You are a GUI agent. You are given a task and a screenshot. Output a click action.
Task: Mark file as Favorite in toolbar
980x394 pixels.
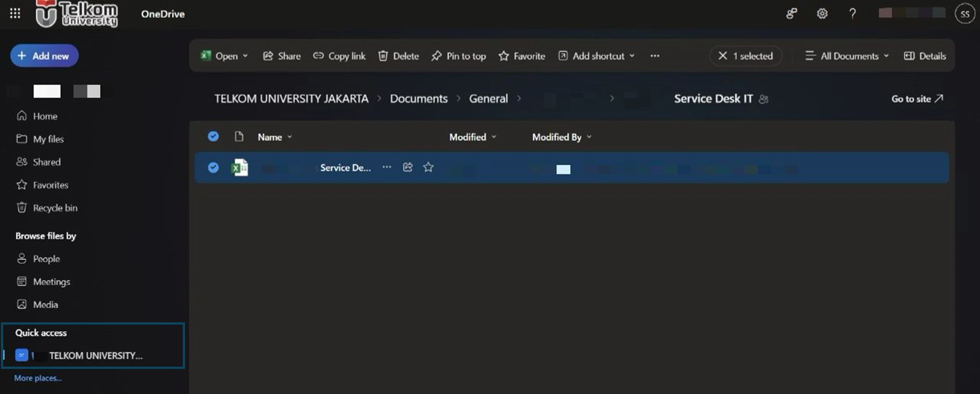[x=522, y=56]
